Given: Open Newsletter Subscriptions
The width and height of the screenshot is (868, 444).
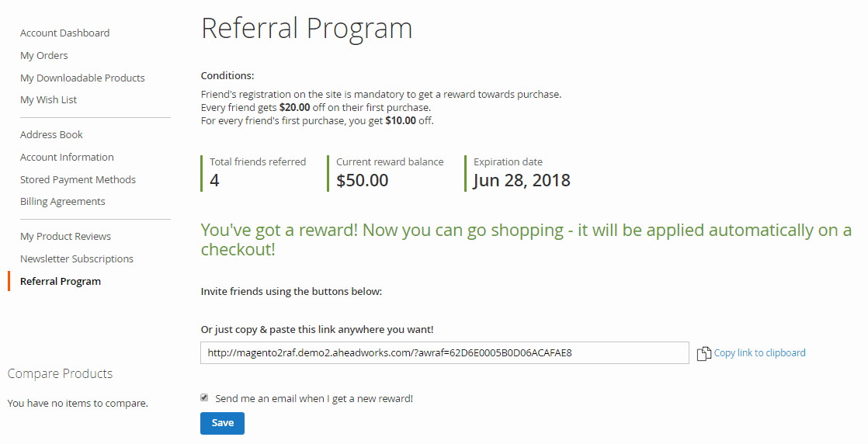Looking at the screenshot, I should pos(77,258).
